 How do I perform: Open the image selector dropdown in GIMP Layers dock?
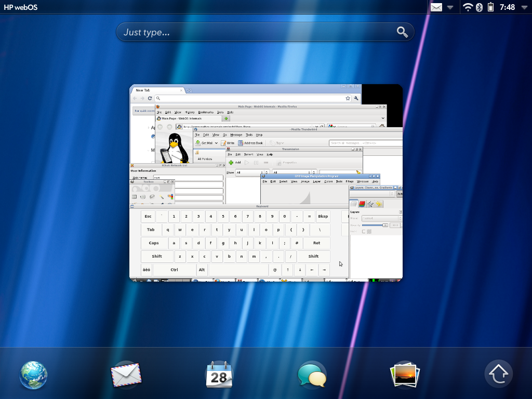(x=372, y=193)
